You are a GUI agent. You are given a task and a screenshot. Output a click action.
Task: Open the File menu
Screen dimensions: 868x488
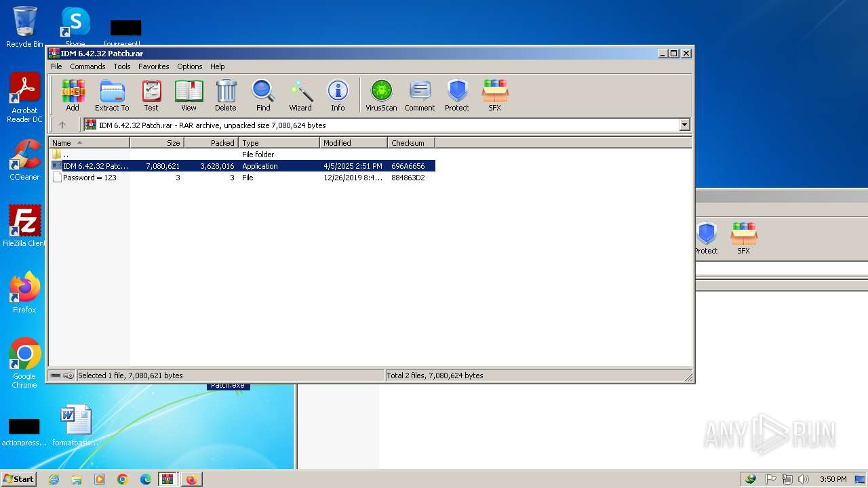coord(56,66)
